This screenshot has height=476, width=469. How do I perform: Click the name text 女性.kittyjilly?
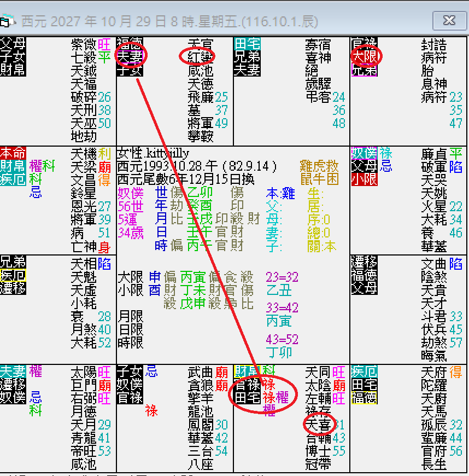pos(153,153)
